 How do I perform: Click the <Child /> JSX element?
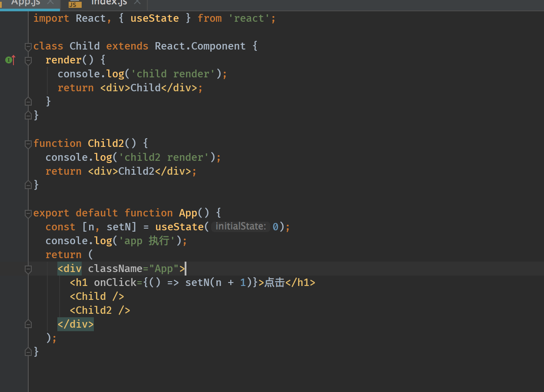click(97, 296)
